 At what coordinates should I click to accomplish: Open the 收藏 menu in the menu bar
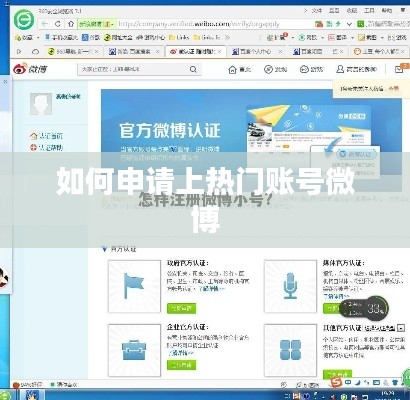(352, 11)
